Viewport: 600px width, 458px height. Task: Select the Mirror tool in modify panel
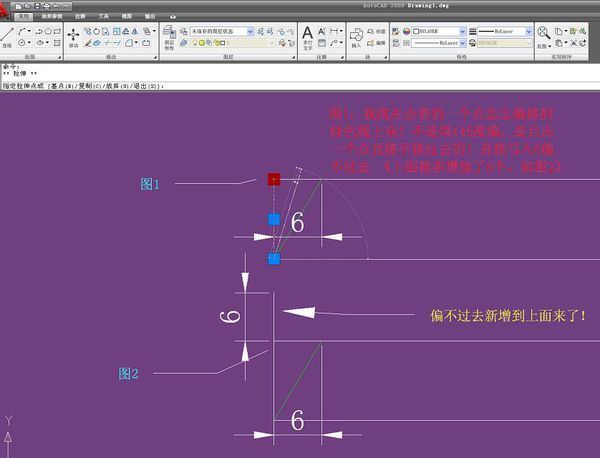[135, 31]
